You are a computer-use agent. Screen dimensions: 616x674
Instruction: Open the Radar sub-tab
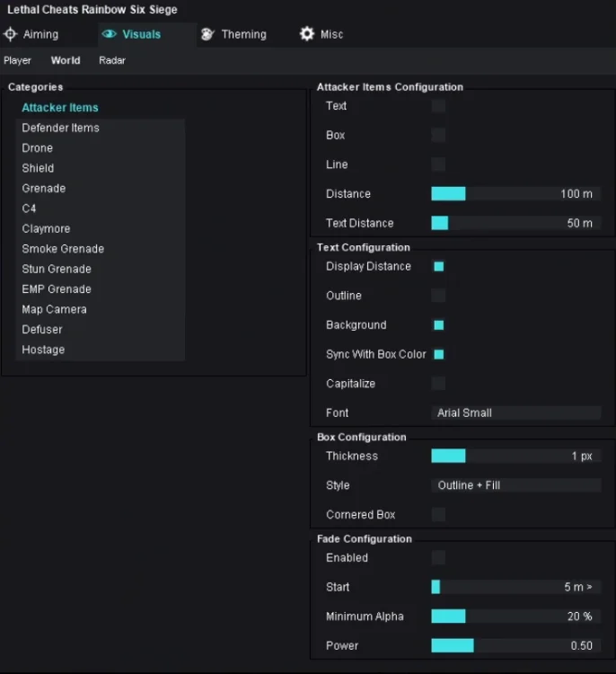pyautogui.click(x=112, y=61)
